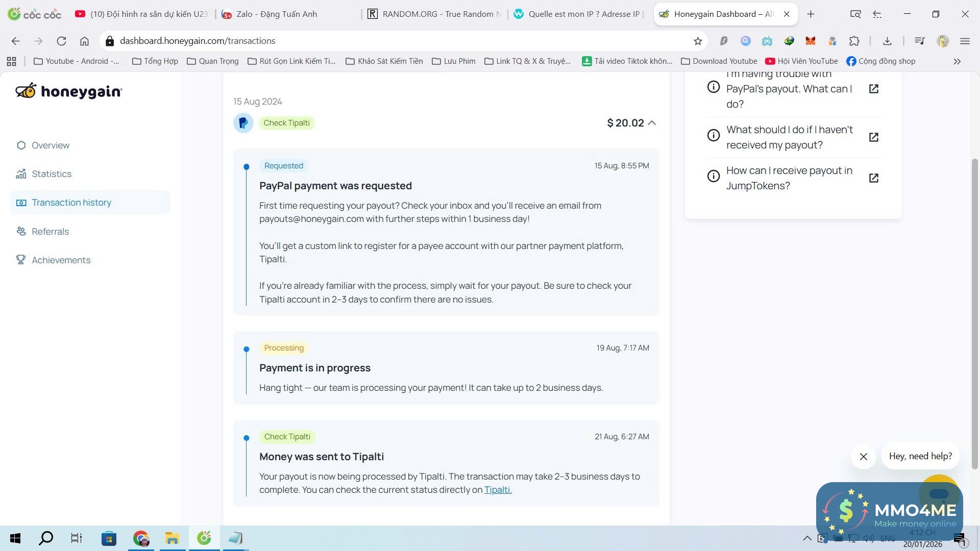Open the Tipalti link
Viewport: 980px width, 551px height.
click(x=498, y=490)
